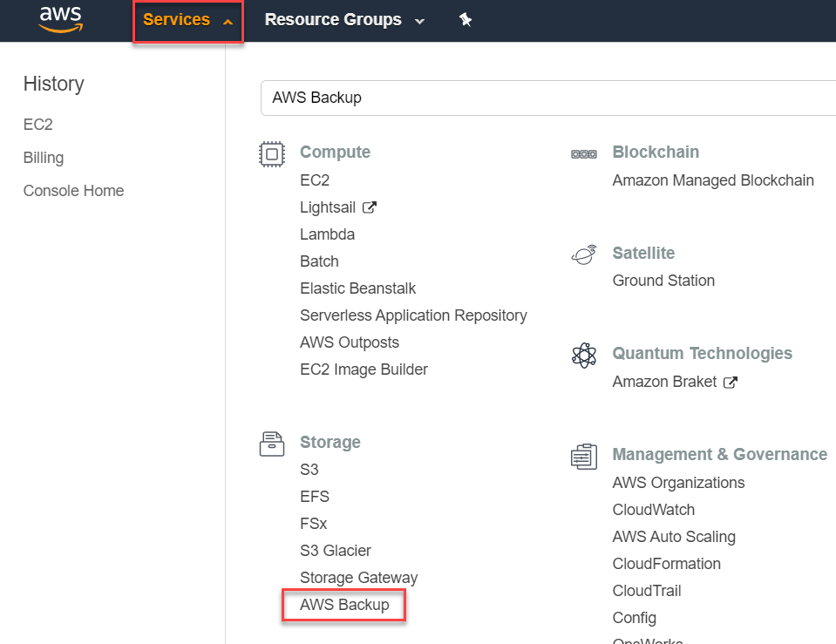Click the Quantum Technologies heading

(x=702, y=354)
